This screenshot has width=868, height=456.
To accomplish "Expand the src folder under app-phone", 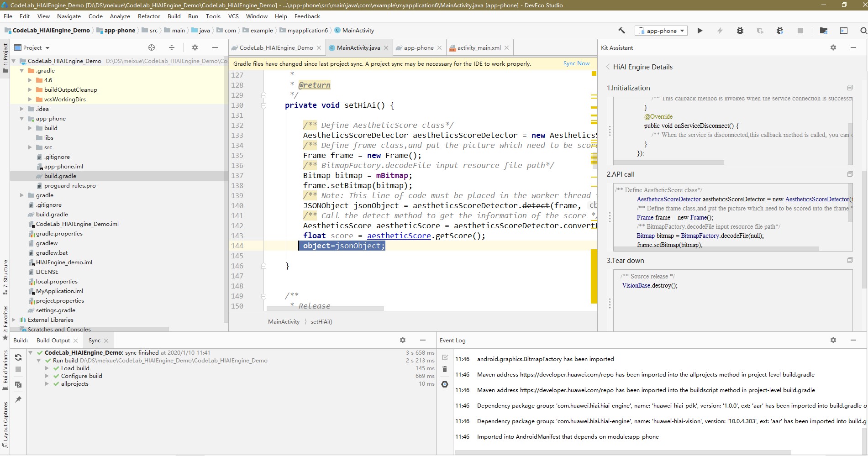I will tap(30, 147).
